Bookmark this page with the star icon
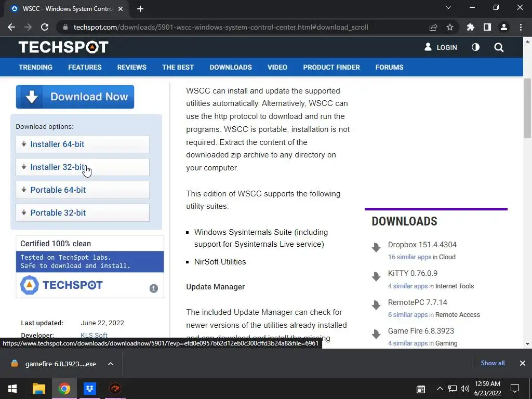The height and width of the screenshot is (399, 532). [450, 27]
